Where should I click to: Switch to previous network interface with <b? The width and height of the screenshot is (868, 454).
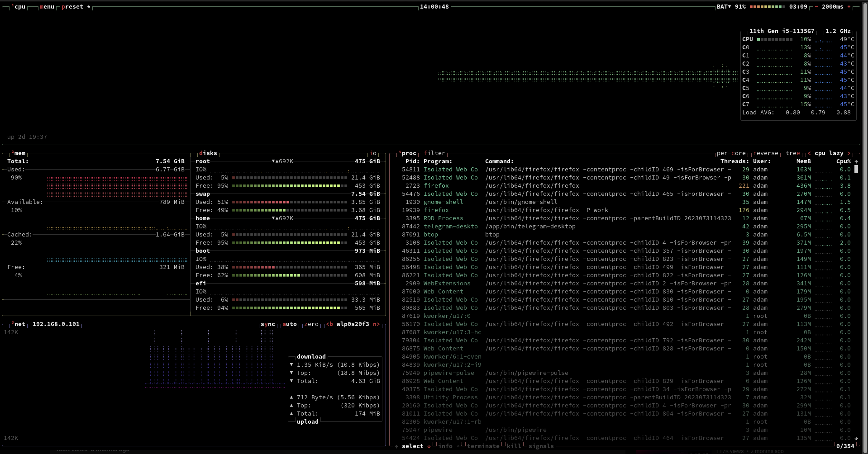(x=329, y=324)
